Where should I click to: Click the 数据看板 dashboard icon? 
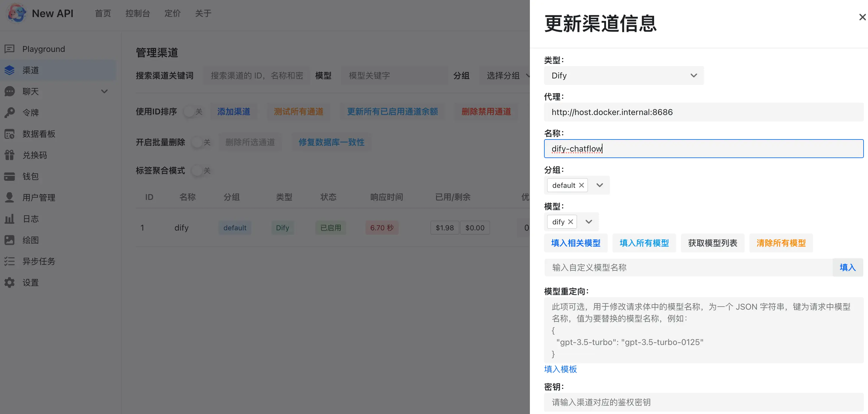pyautogui.click(x=9, y=134)
